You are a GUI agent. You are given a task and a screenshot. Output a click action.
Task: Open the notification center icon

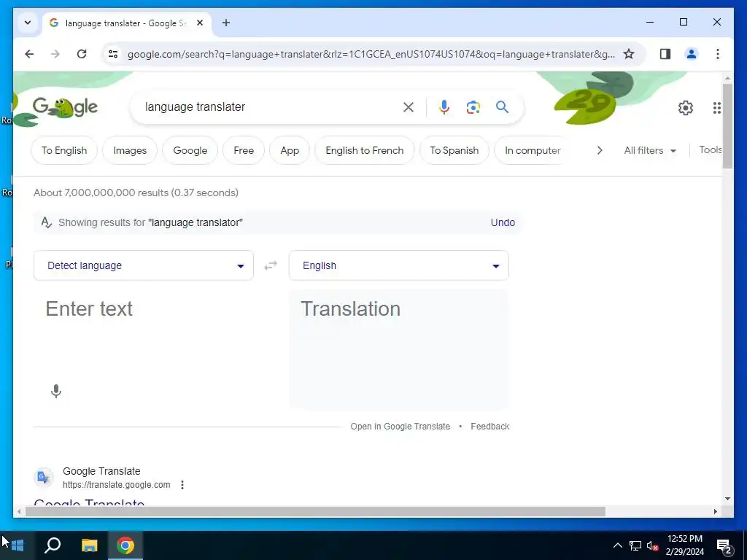(x=724, y=545)
